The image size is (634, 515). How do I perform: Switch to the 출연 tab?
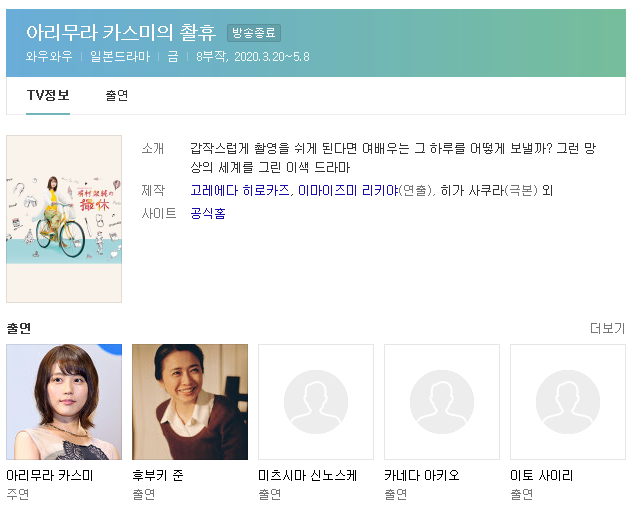coord(117,95)
